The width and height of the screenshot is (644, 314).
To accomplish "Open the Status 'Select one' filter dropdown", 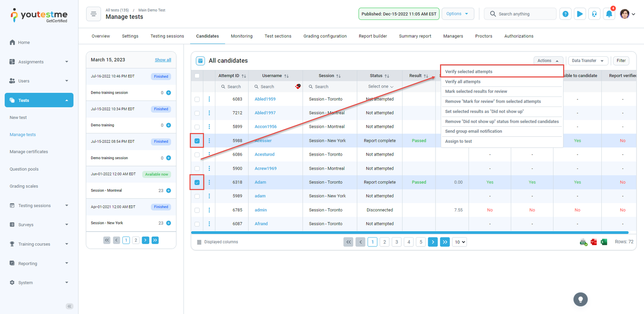I will pyautogui.click(x=380, y=87).
